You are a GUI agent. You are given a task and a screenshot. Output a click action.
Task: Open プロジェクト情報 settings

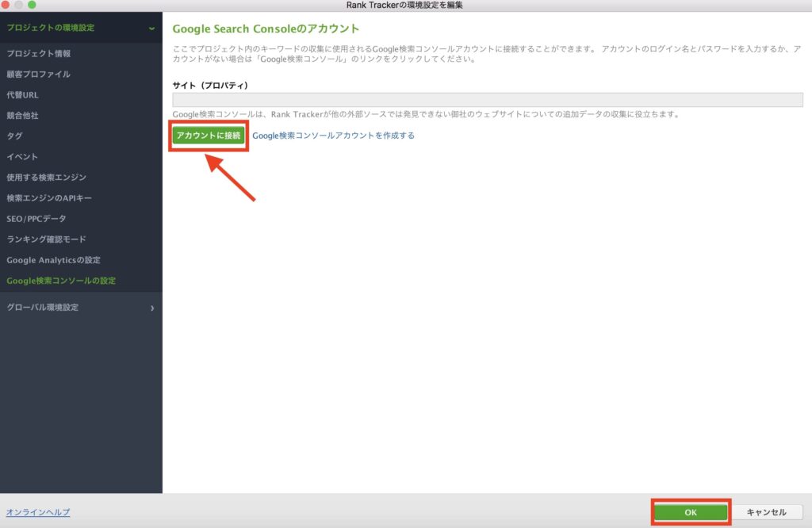[39, 53]
